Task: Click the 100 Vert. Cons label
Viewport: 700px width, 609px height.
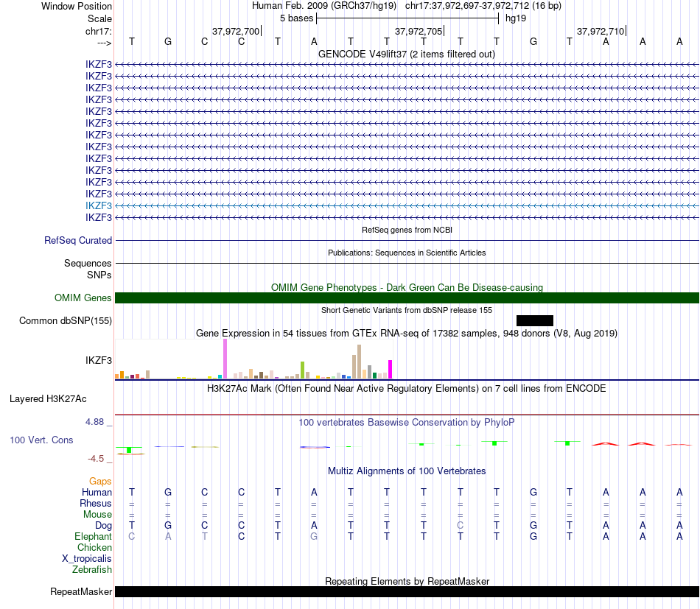Action: click(x=41, y=440)
